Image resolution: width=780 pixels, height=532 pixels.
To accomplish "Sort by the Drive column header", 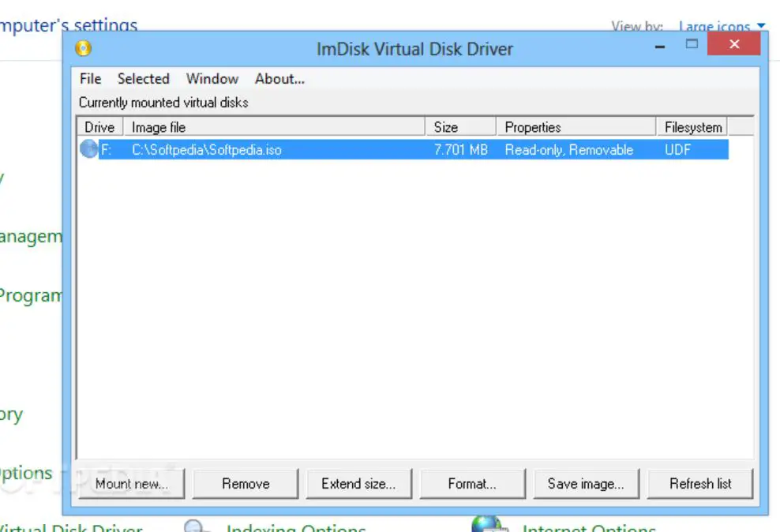I will coord(99,127).
